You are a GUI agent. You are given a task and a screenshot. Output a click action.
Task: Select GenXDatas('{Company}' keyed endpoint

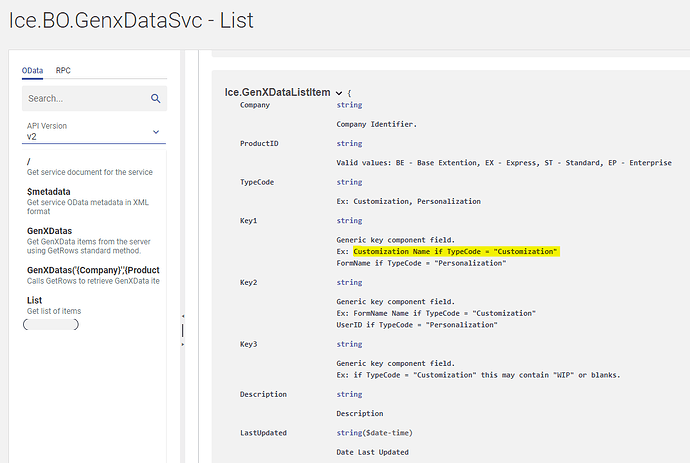(x=93, y=270)
